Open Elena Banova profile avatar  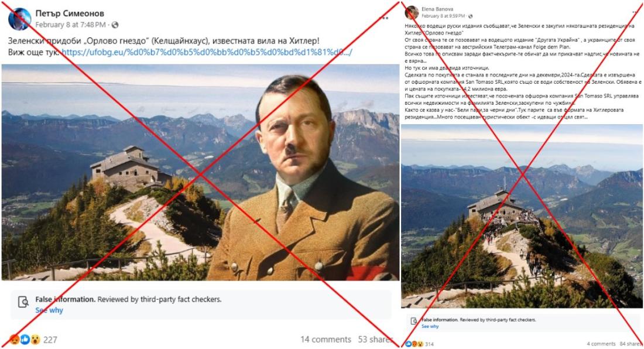click(x=412, y=13)
